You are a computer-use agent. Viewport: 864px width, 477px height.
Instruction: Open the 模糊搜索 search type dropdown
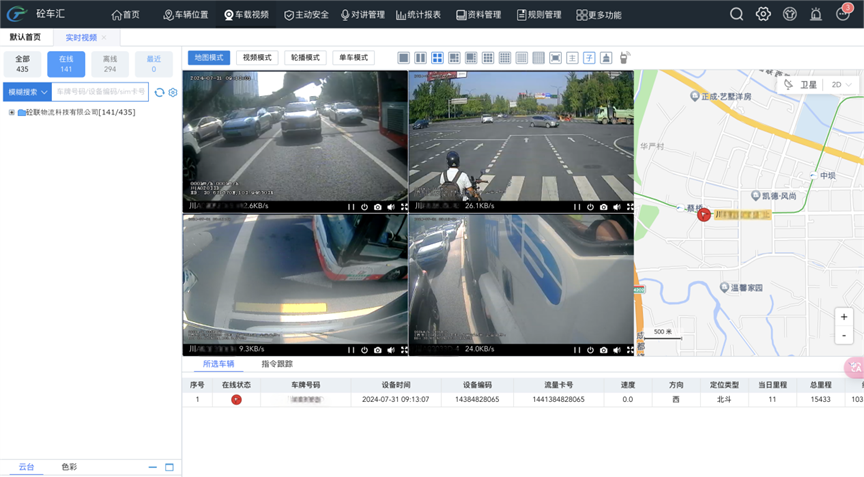point(26,92)
